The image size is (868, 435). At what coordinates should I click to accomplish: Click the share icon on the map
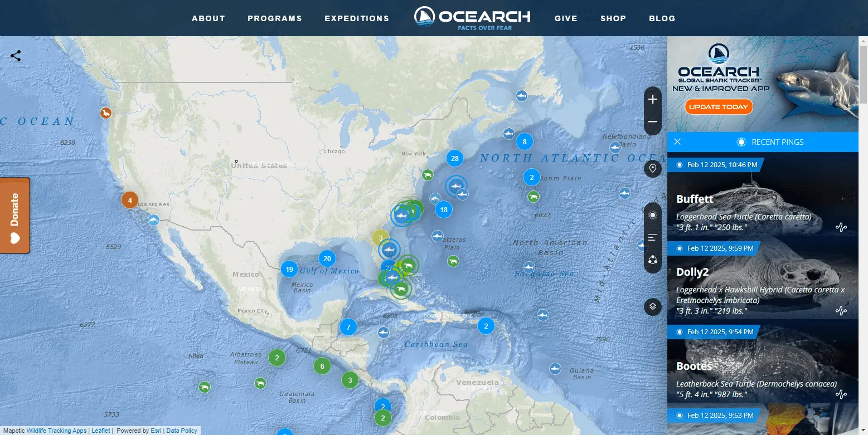point(16,56)
